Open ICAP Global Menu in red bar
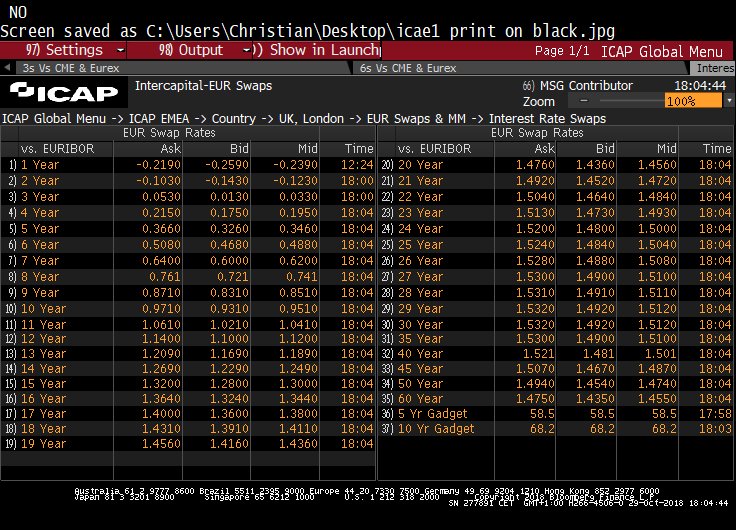This screenshot has height=530, width=736. click(662, 51)
